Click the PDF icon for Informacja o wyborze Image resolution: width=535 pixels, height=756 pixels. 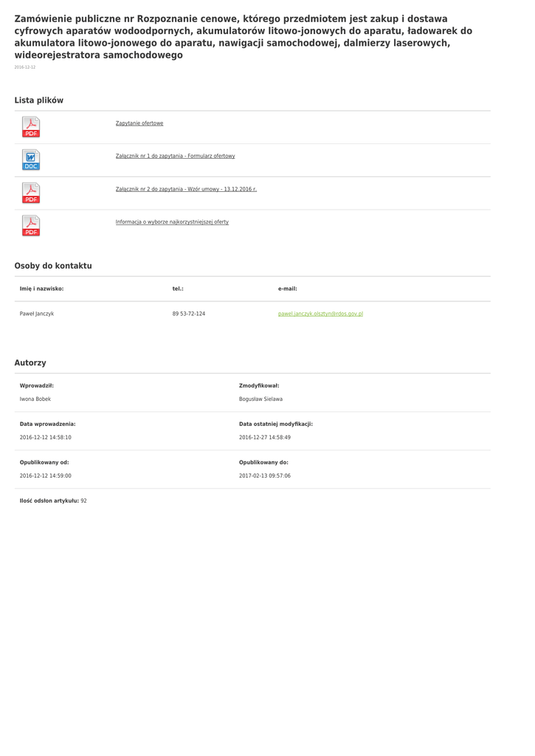(31, 226)
